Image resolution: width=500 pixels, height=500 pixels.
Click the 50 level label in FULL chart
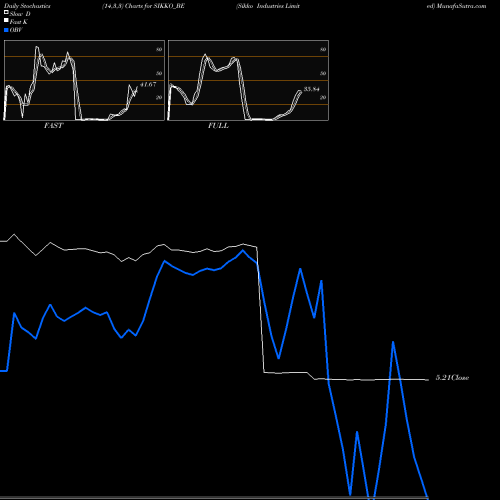click(323, 73)
